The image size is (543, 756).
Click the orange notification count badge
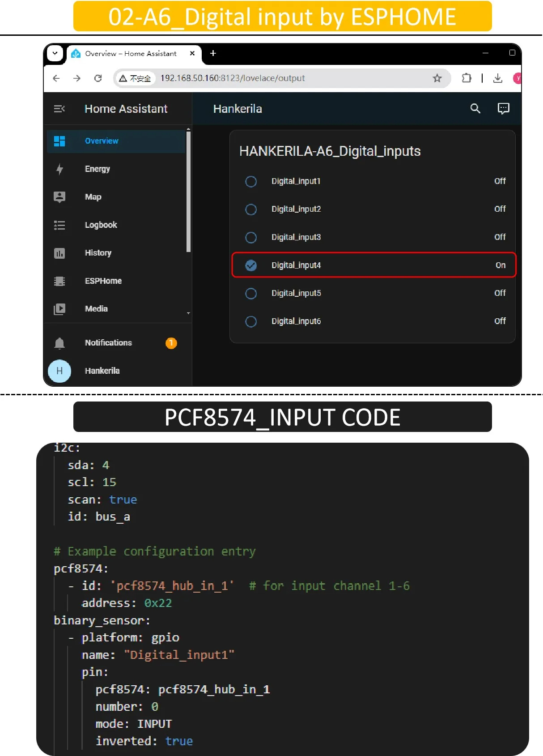click(171, 343)
